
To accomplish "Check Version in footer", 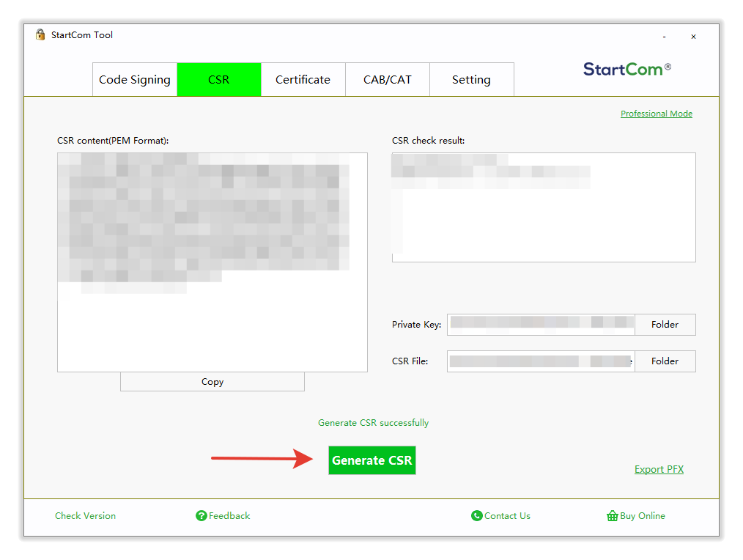I will click(85, 516).
